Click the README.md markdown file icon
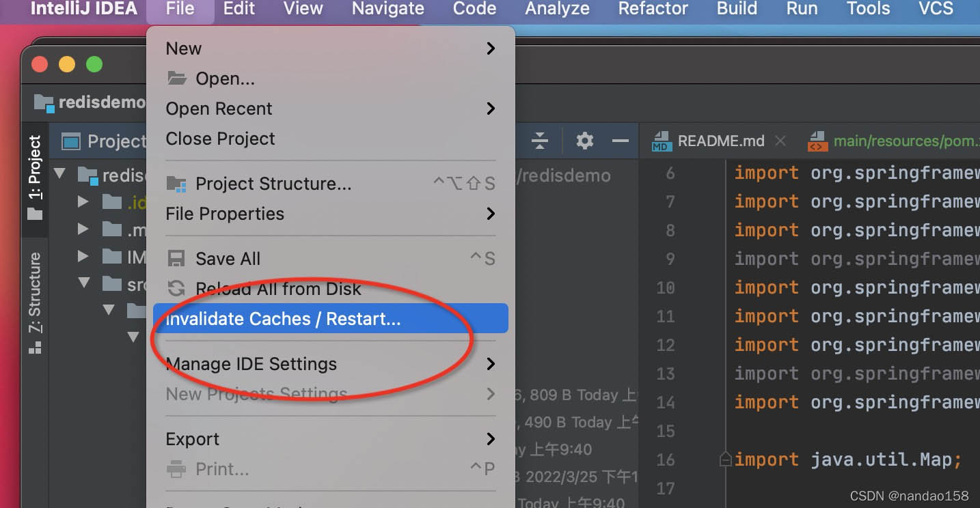The width and height of the screenshot is (980, 508). tap(660, 141)
